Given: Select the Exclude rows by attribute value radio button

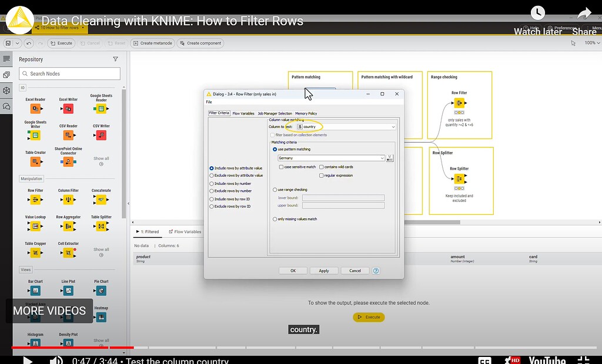Looking at the screenshot, I should point(212,175).
